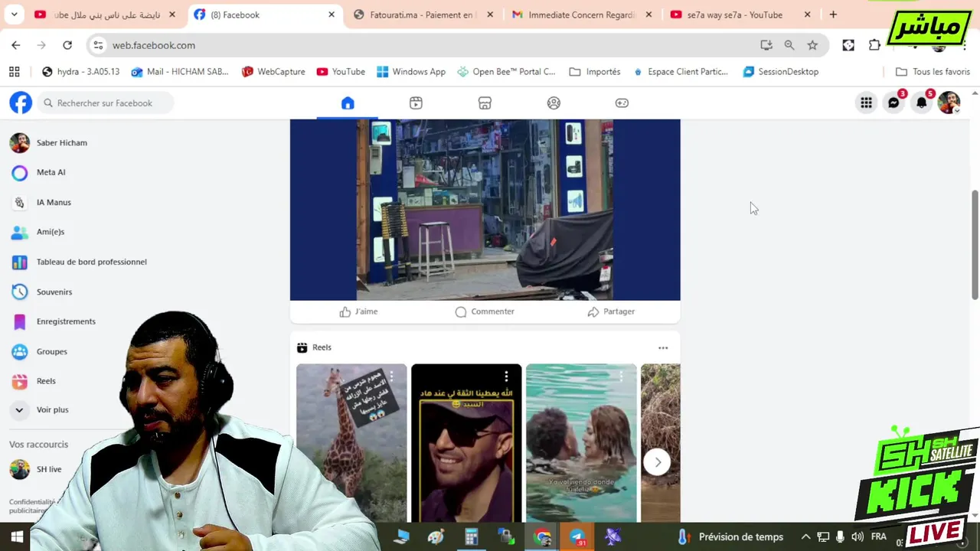Open the giraffe reel thumbnail
980x551 pixels.
pyautogui.click(x=351, y=442)
